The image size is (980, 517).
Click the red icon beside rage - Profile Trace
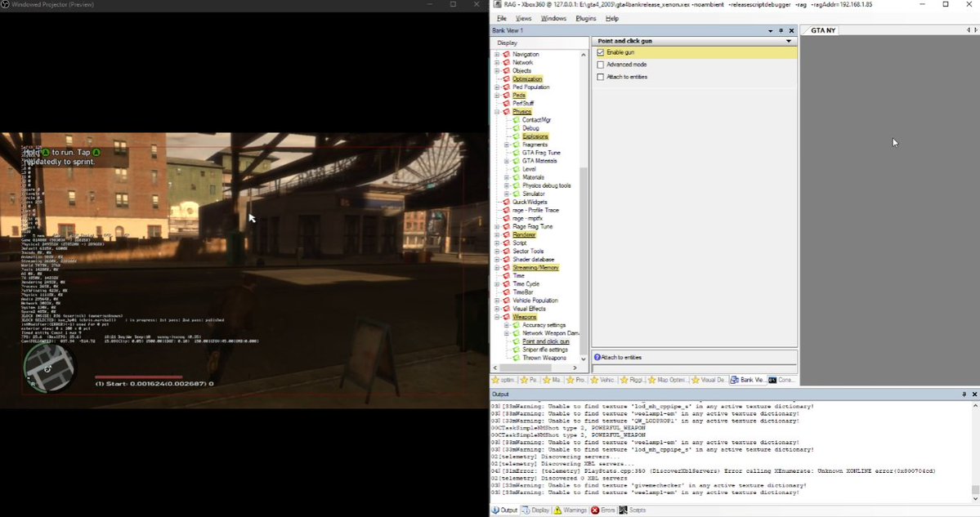(506, 211)
